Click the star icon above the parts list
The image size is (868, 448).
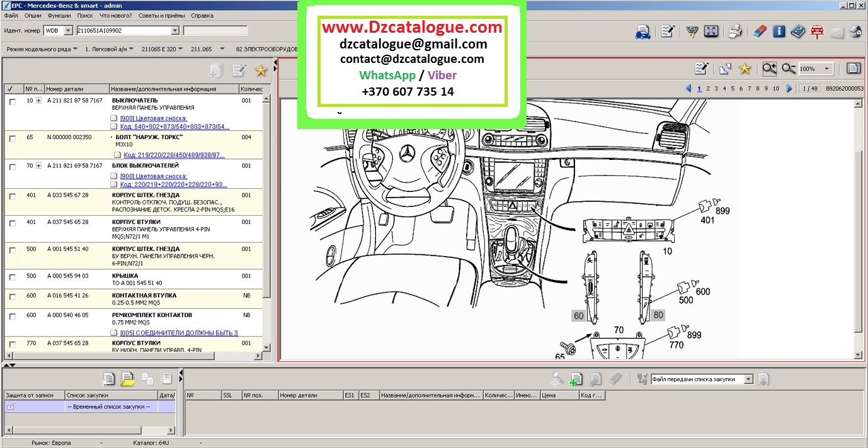261,71
